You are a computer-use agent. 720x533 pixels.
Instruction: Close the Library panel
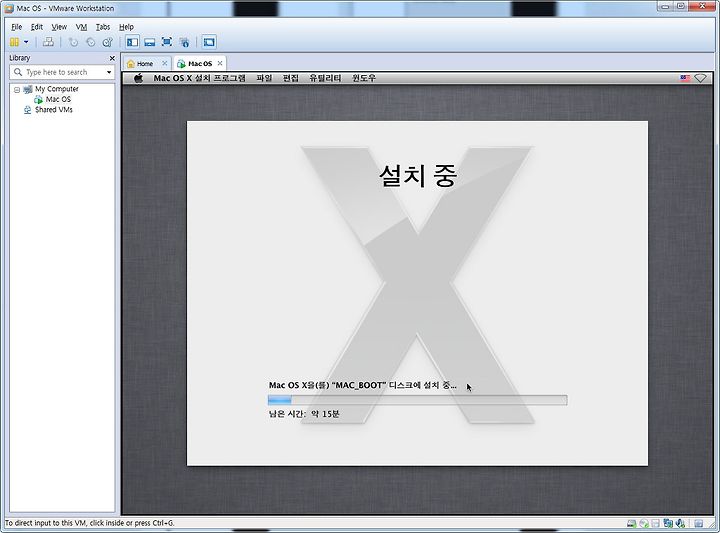(x=112, y=58)
